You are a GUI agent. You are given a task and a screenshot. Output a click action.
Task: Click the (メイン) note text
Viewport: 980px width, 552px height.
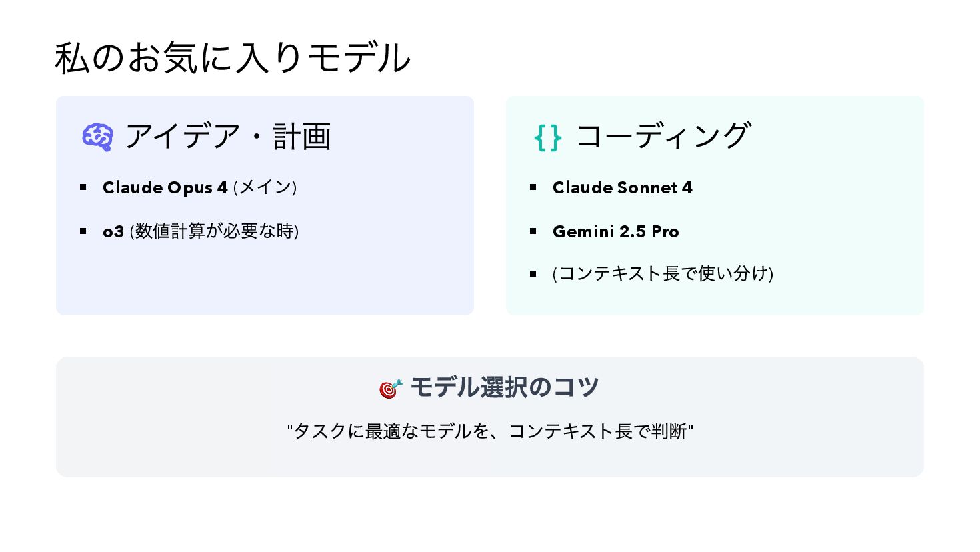click(x=265, y=187)
